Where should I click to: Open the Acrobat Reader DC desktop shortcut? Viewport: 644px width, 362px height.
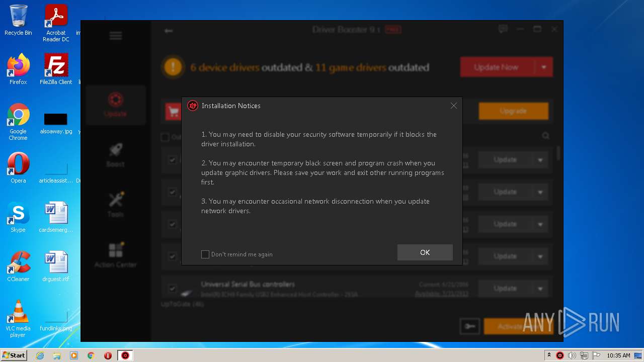56,23
